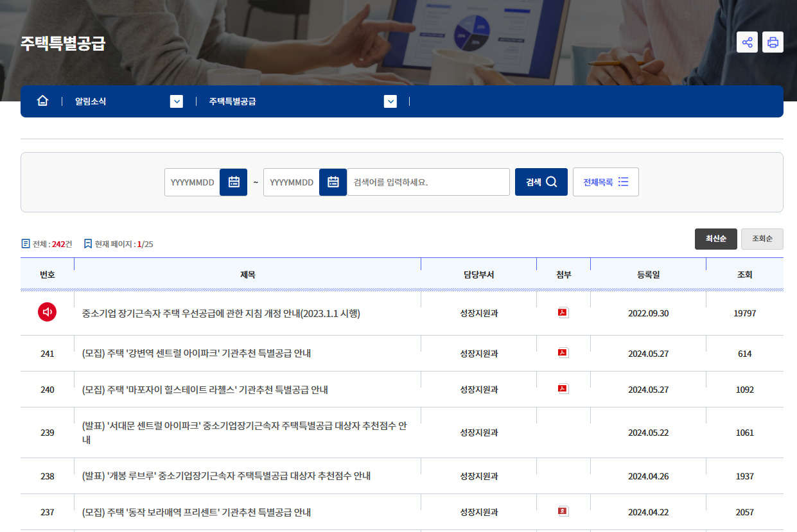Image resolution: width=797 pixels, height=532 pixels.
Task: Click date 2022.09.30
Action: tap(648, 314)
